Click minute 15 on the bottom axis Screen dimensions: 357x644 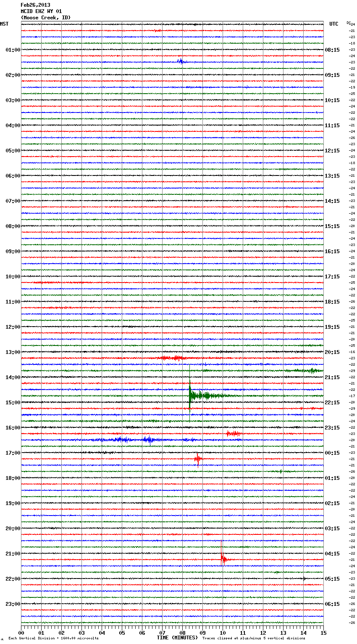323,633
